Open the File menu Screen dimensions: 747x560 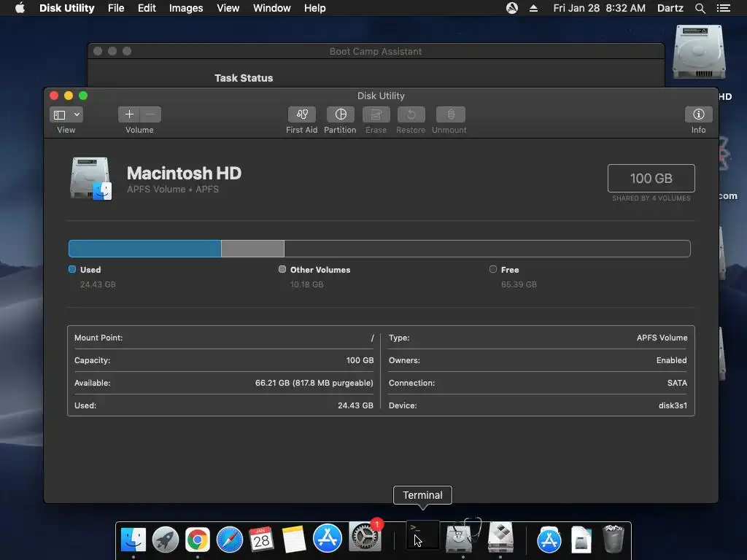click(x=116, y=8)
